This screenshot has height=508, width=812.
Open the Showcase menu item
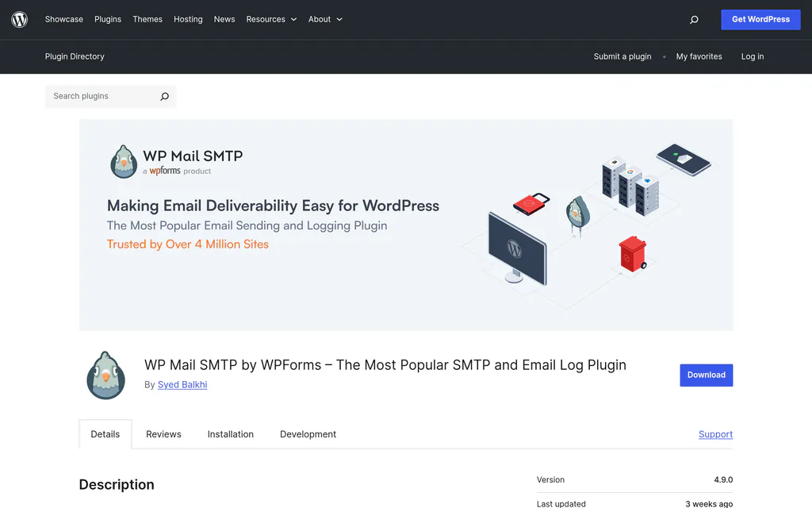[x=63, y=19]
